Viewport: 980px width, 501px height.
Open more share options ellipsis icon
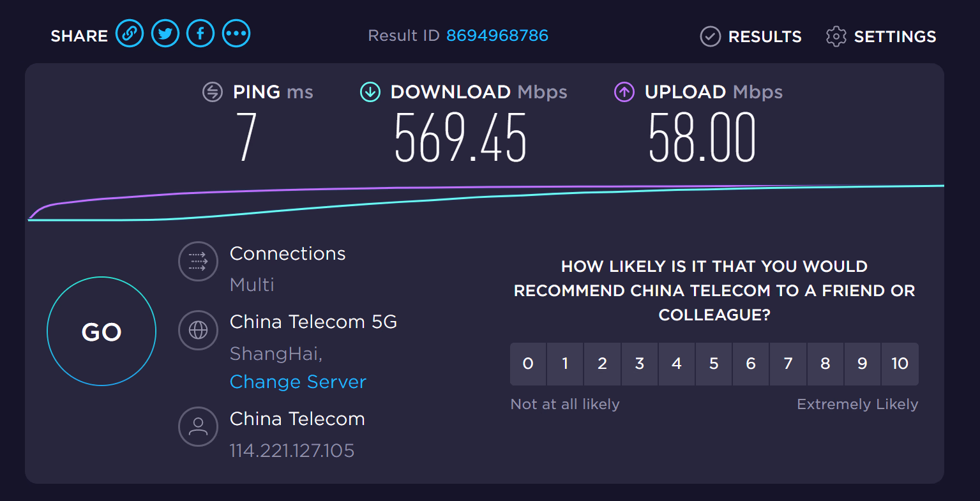tap(236, 34)
